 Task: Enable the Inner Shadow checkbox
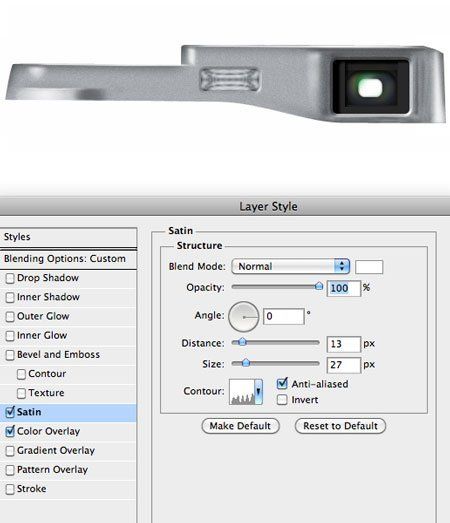point(10,297)
